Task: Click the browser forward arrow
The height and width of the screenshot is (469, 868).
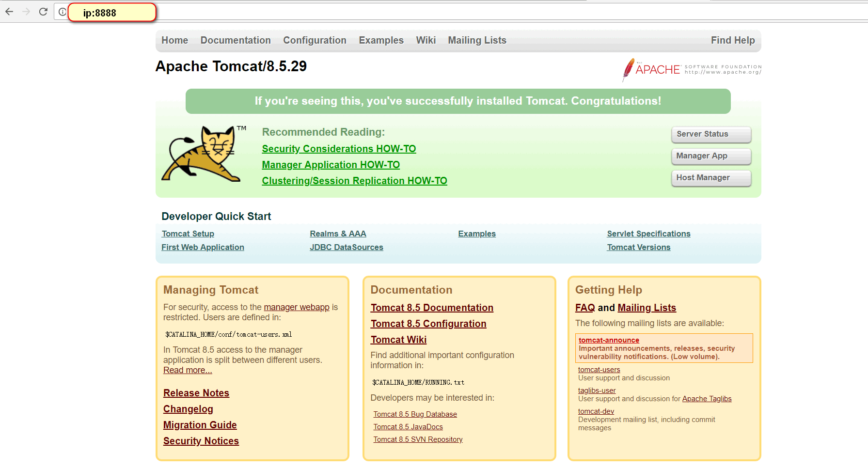Action: point(26,12)
